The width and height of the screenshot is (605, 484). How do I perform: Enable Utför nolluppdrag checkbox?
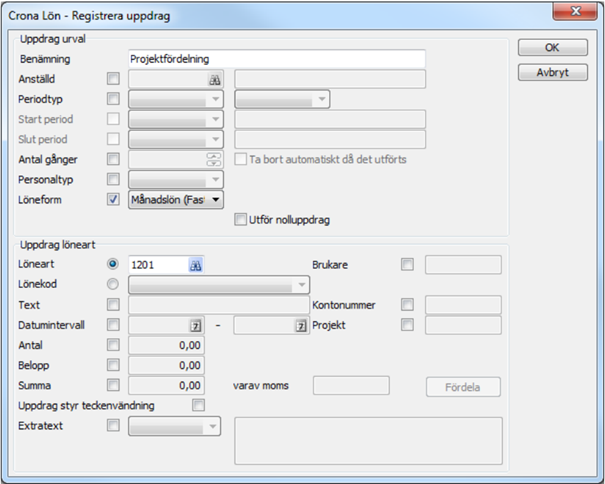(240, 220)
